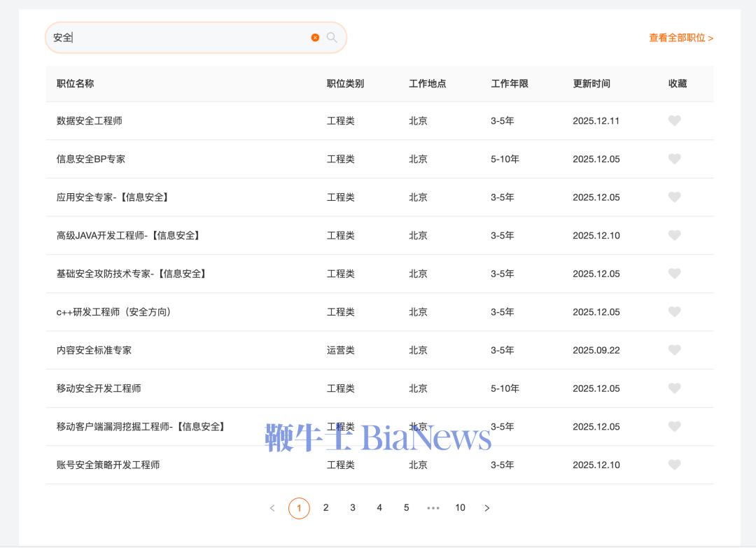The width and height of the screenshot is (756, 548).
Task: Open the 数据安全工程师 job listing
Action: click(90, 120)
